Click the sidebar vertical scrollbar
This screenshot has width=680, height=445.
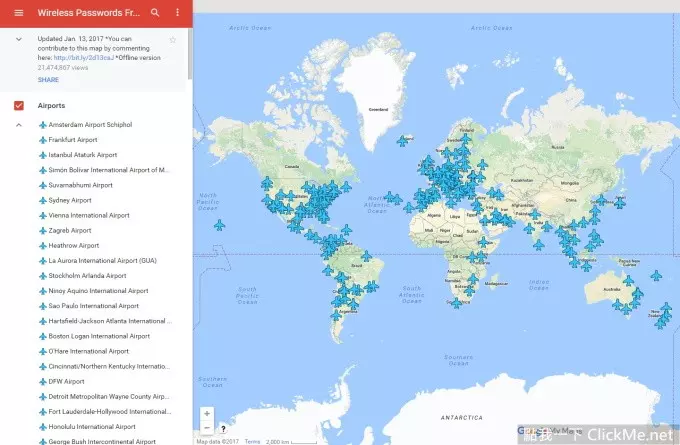tap(190, 54)
